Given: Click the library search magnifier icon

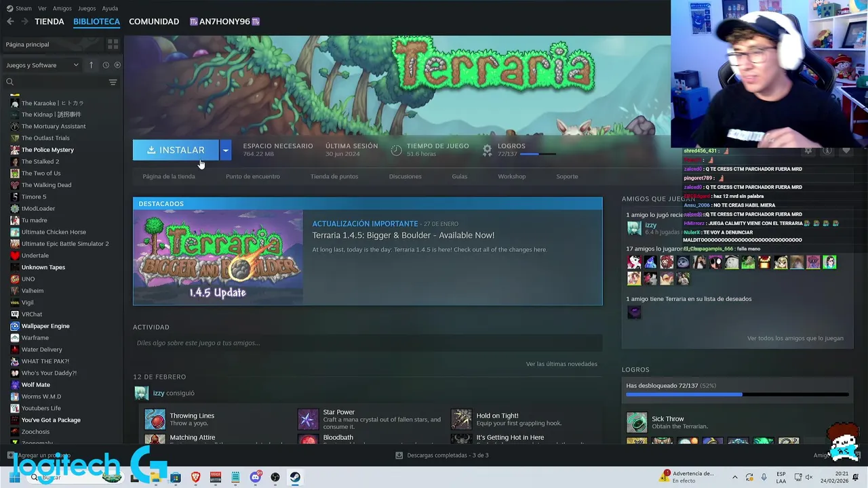Looking at the screenshot, I should [9, 82].
